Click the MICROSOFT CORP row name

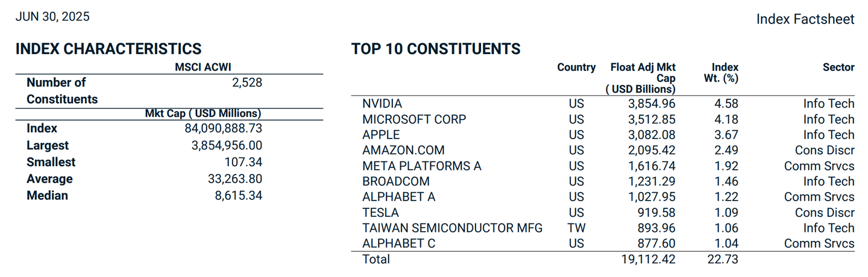pos(414,119)
